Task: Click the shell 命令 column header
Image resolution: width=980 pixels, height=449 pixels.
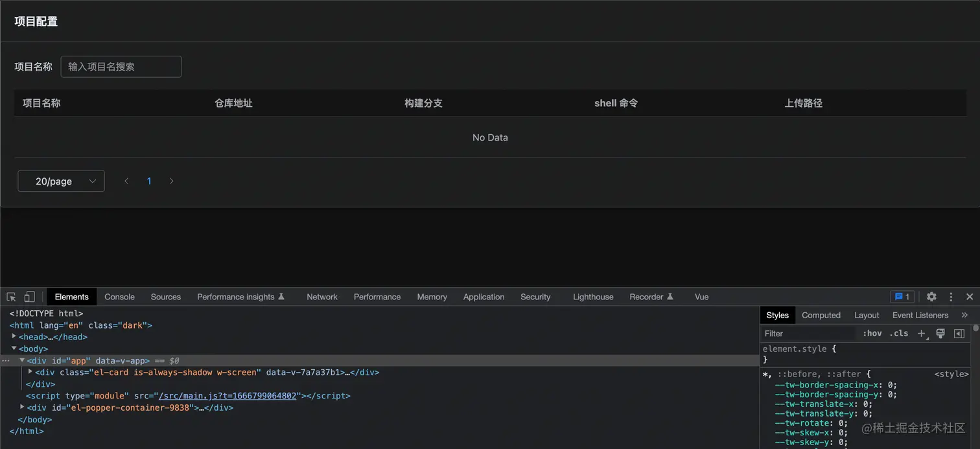Action: tap(616, 103)
